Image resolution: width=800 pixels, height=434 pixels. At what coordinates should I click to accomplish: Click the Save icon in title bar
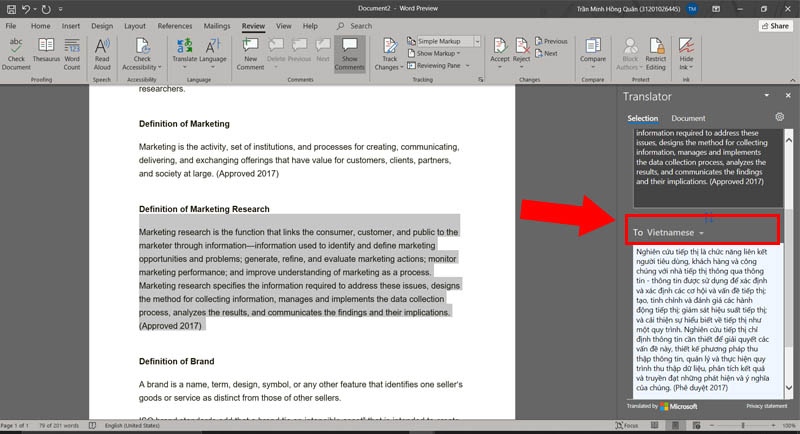point(11,9)
